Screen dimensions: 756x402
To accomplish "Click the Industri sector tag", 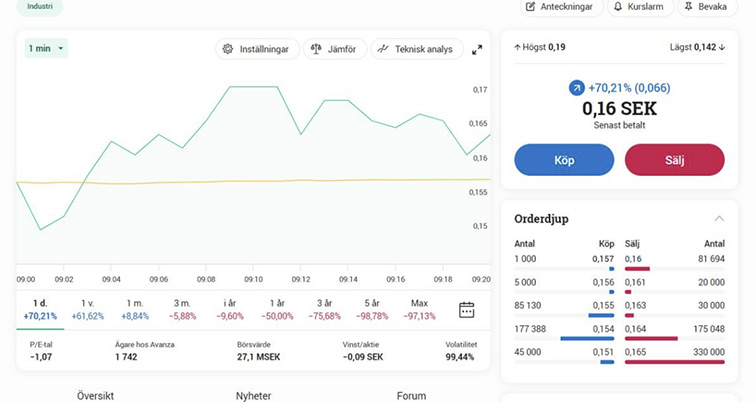I will pos(40,6).
